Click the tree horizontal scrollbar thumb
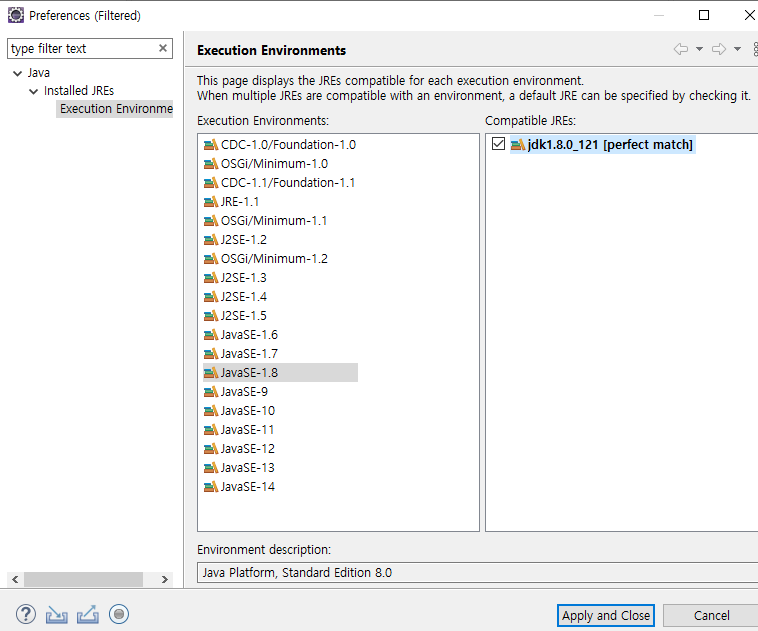Viewport: 758px width, 631px height. pyautogui.click(x=83, y=579)
